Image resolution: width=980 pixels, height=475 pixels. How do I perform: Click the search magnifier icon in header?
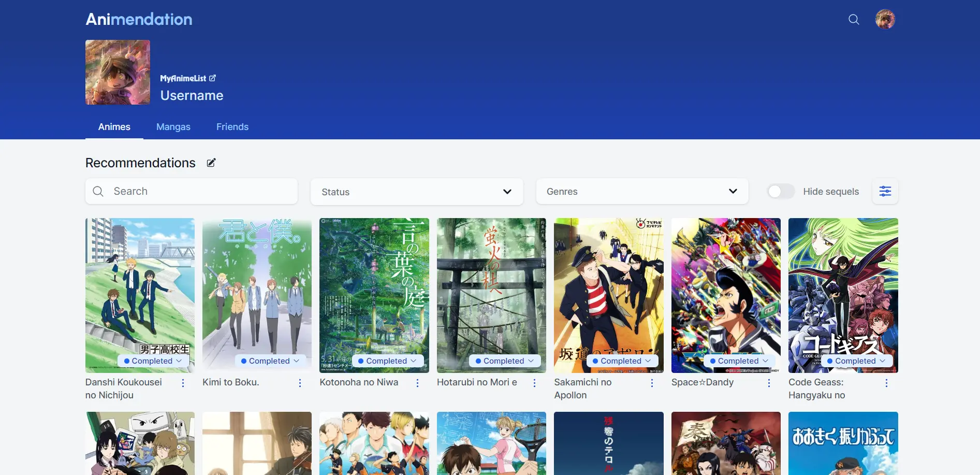click(x=854, y=20)
